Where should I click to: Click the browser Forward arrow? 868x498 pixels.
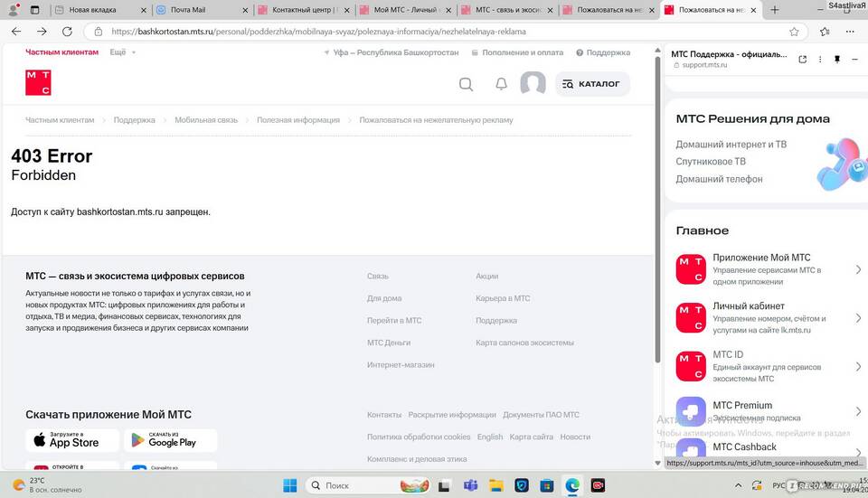[42, 32]
